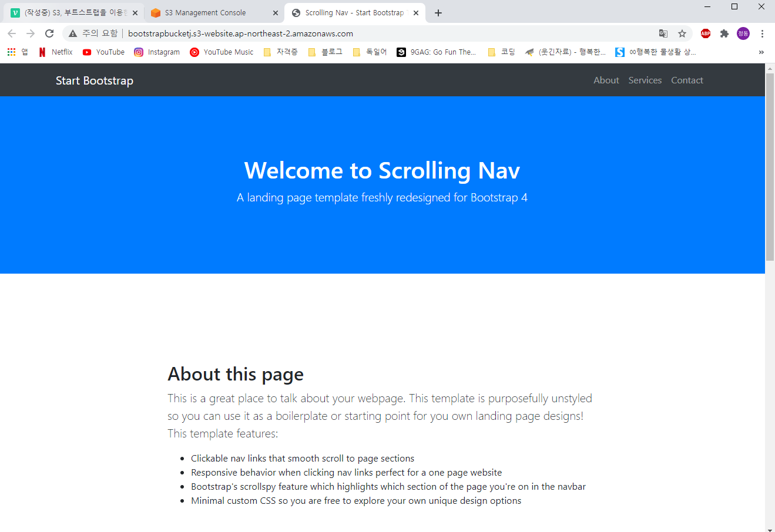Bookmark this page with the star icon

coord(682,33)
